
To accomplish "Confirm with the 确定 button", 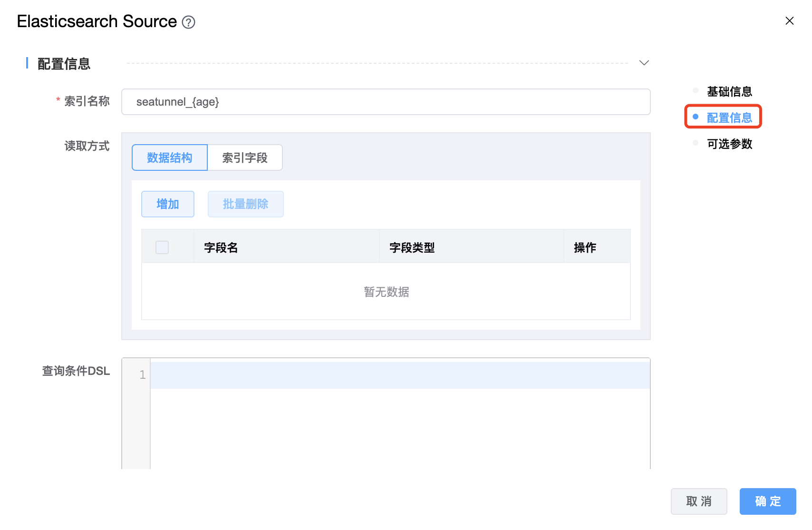I will point(767,501).
